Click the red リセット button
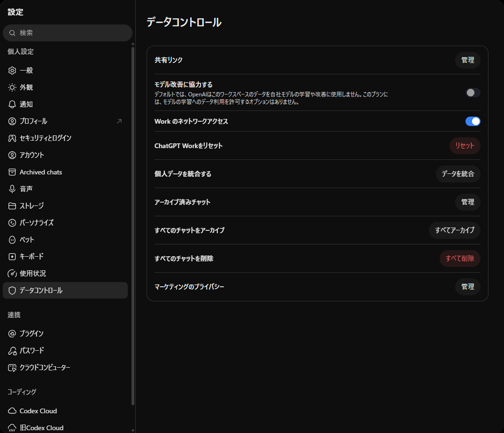 pos(465,146)
